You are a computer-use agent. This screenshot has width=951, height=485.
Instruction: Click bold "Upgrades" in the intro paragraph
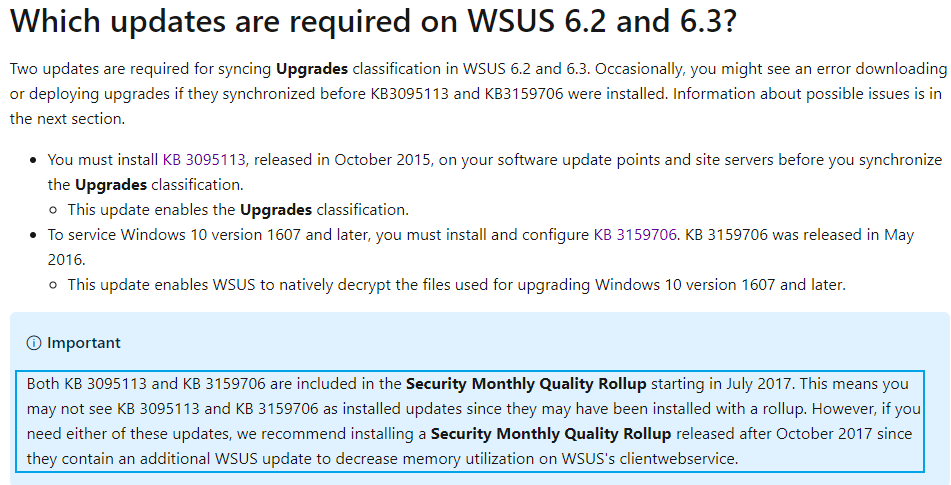point(312,69)
